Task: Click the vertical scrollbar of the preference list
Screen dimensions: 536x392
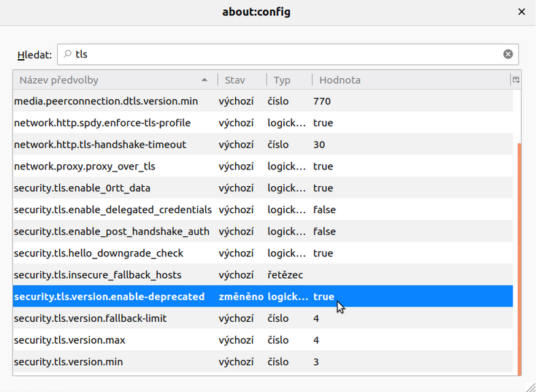Action: pyautogui.click(x=518, y=255)
